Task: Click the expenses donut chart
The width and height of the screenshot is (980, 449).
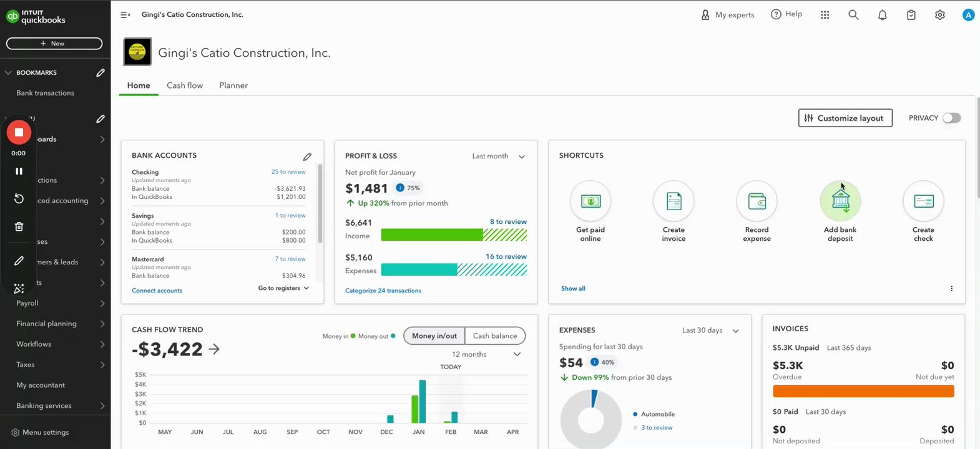Action: tap(591, 419)
